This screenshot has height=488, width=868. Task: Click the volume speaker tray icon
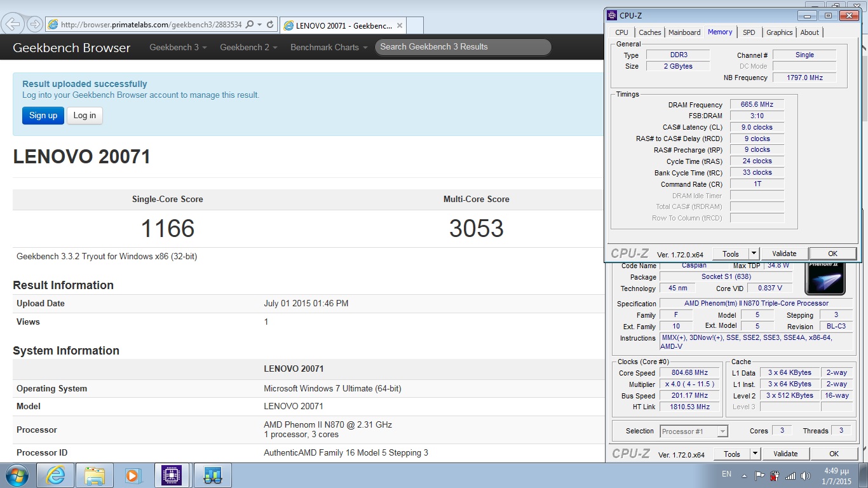point(806,475)
